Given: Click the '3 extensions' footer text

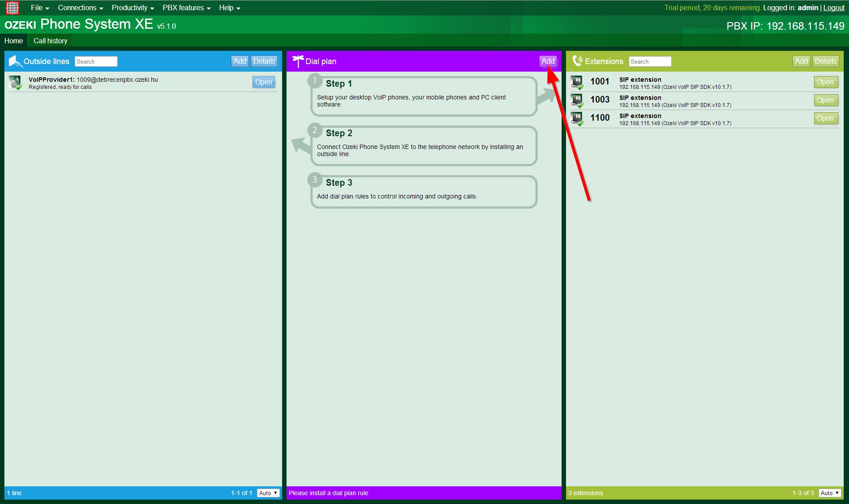Looking at the screenshot, I should [585, 493].
